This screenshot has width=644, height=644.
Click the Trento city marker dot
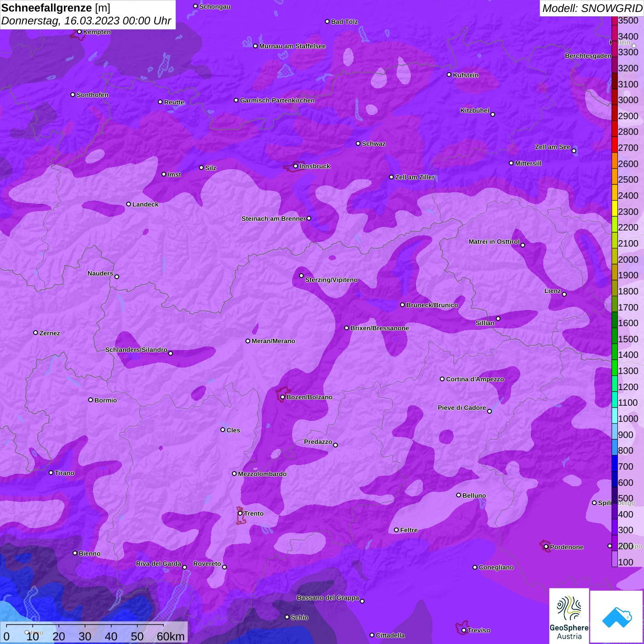[240, 513]
